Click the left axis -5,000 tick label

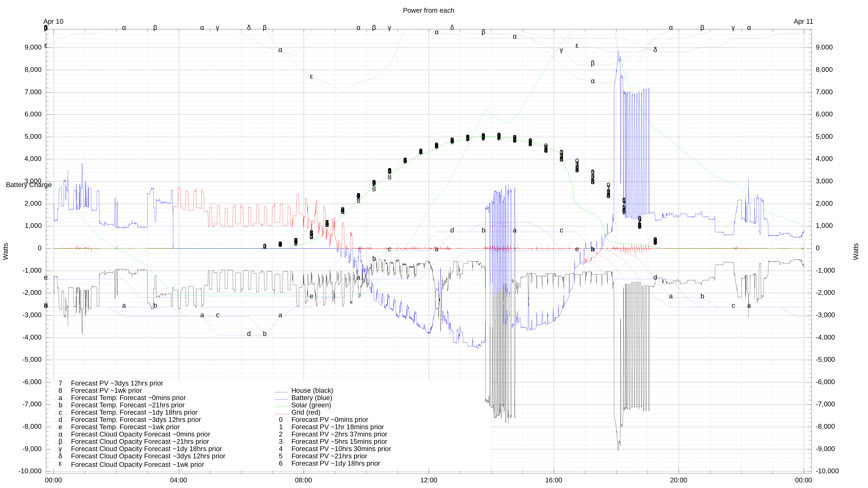32,360
